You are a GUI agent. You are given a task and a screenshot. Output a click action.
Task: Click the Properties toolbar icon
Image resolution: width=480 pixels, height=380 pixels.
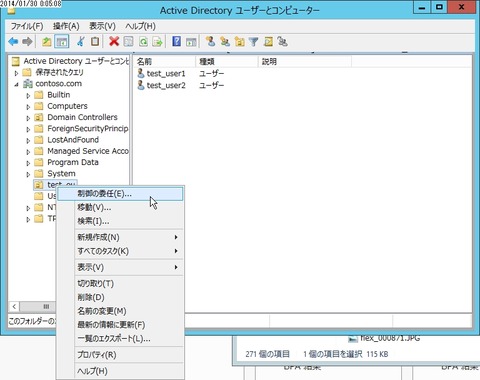coord(128,42)
